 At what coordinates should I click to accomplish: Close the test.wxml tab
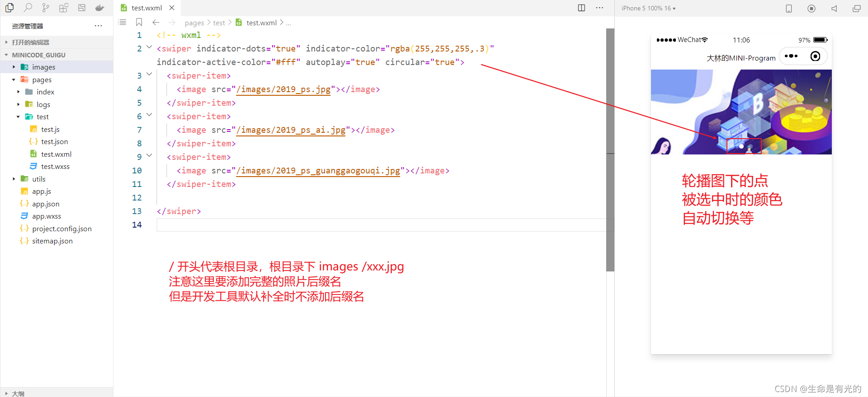point(172,8)
